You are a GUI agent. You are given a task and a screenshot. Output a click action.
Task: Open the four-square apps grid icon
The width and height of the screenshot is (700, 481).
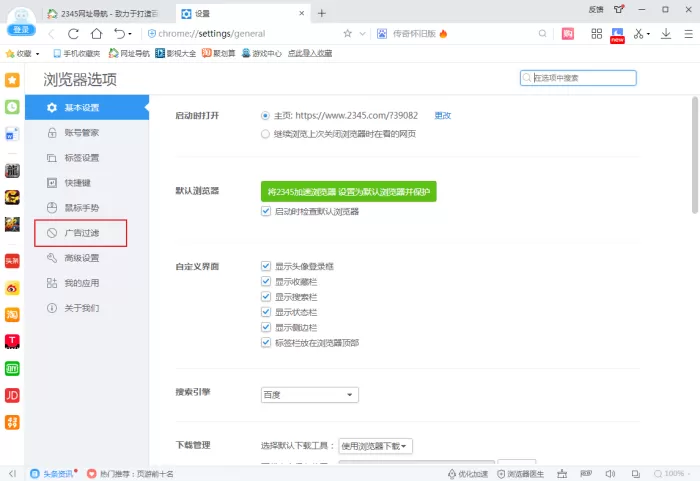(x=596, y=33)
